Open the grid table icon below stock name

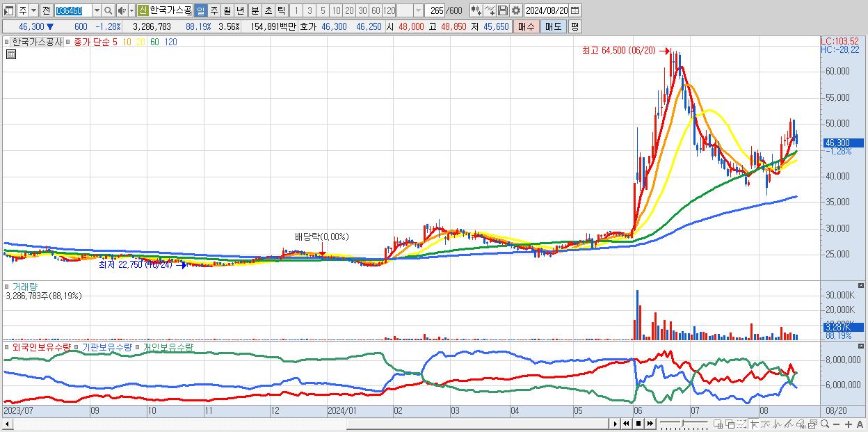(10, 54)
